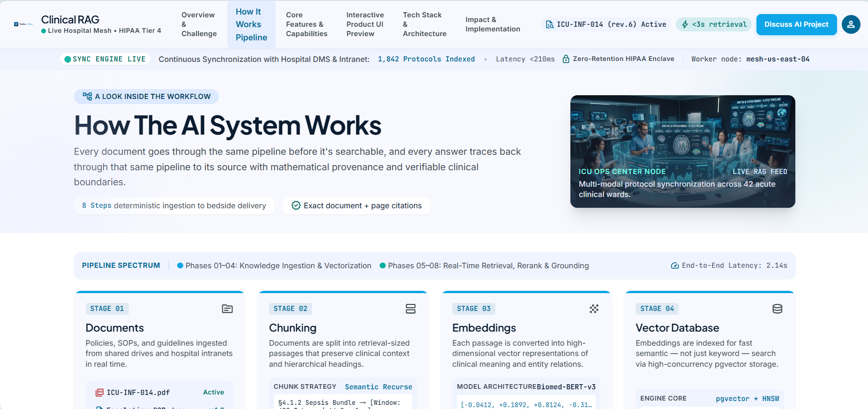Viewport: 868px width, 409px height.
Task: Click the ICU-INF-014 (rev.6) Active chip
Action: (x=606, y=24)
